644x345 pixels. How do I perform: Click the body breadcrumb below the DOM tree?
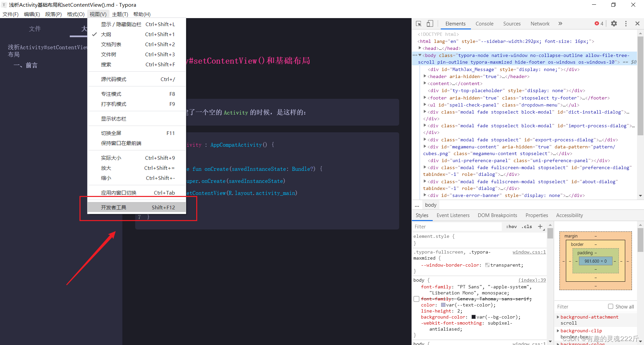pos(430,205)
